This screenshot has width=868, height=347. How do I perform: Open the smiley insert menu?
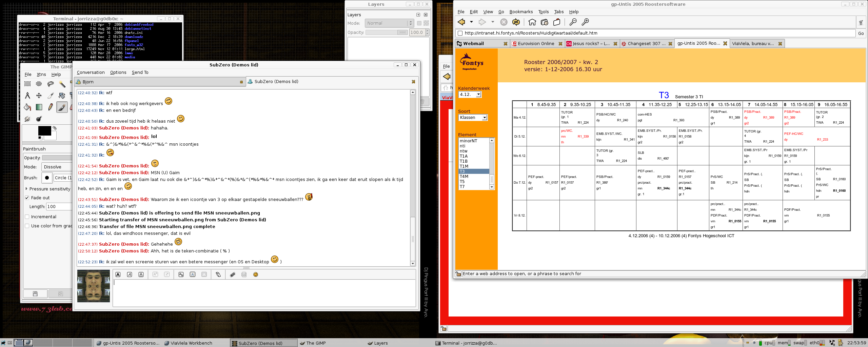coord(256,274)
